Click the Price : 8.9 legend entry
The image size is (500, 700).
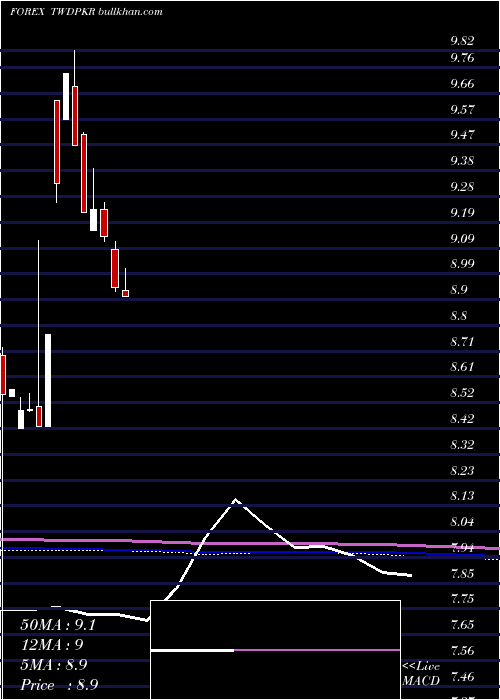pyautogui.click(x=59, y=685)
